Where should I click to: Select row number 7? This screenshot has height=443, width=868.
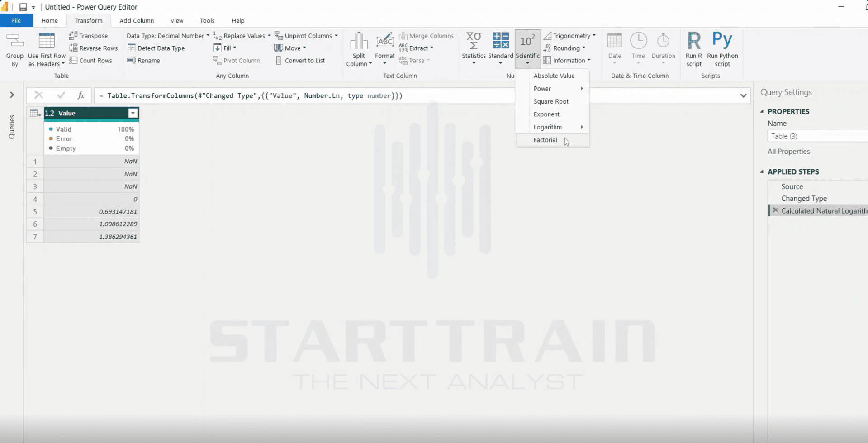(x=35, y=237)
